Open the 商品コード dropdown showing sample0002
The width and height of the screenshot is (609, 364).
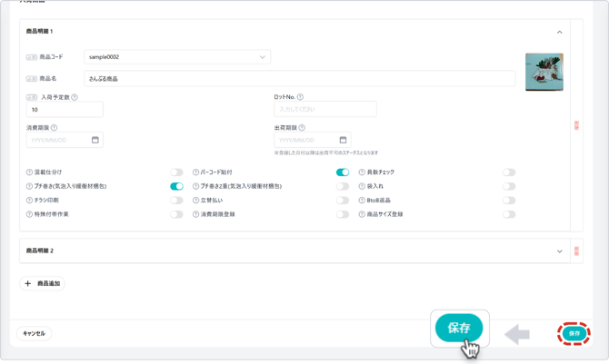(x=177, y=57)
